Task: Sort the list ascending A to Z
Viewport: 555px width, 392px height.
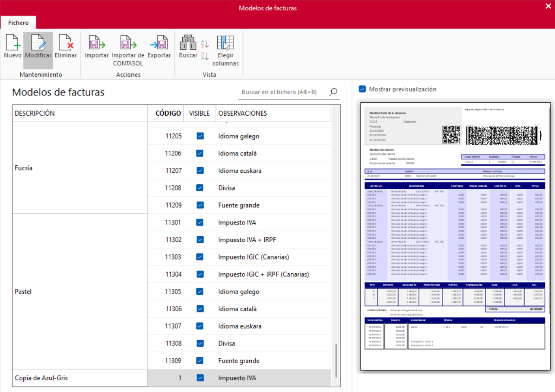Action: (205, 44)
